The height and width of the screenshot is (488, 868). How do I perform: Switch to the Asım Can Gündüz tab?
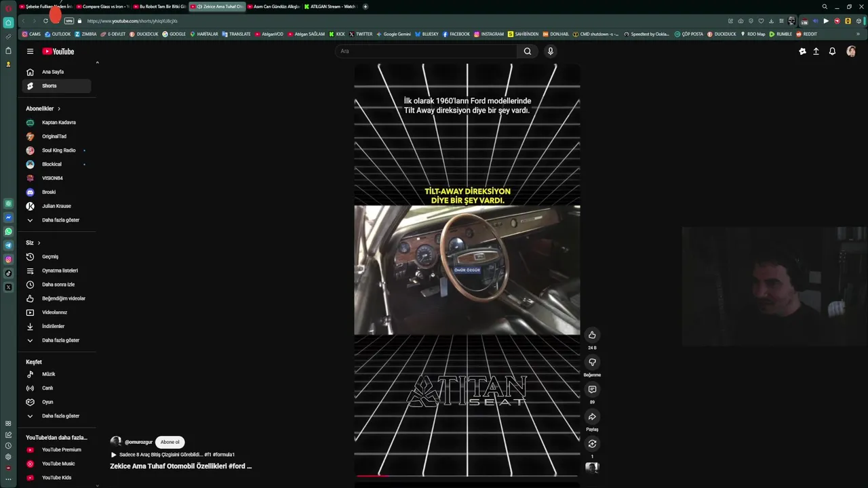(274, 6)
